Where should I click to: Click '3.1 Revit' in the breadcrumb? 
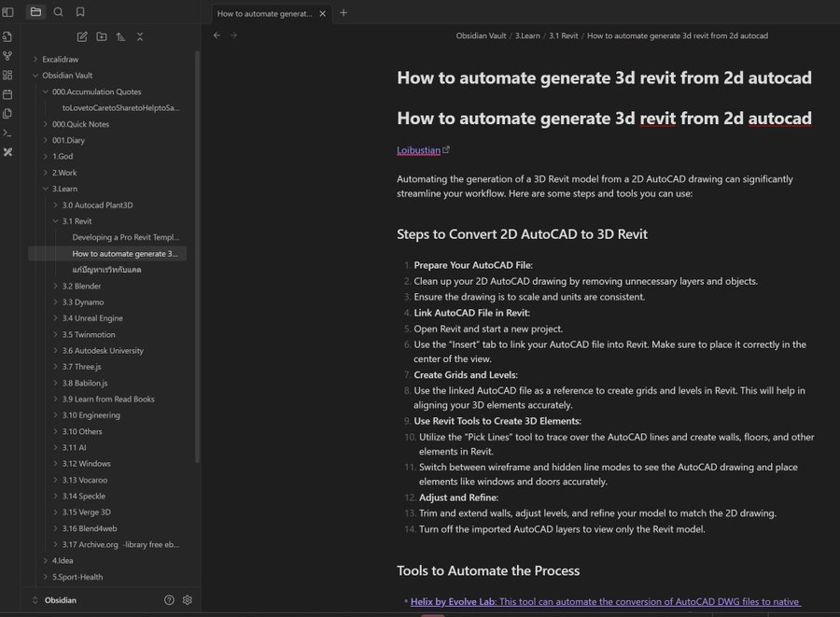(x=563, y=35)
